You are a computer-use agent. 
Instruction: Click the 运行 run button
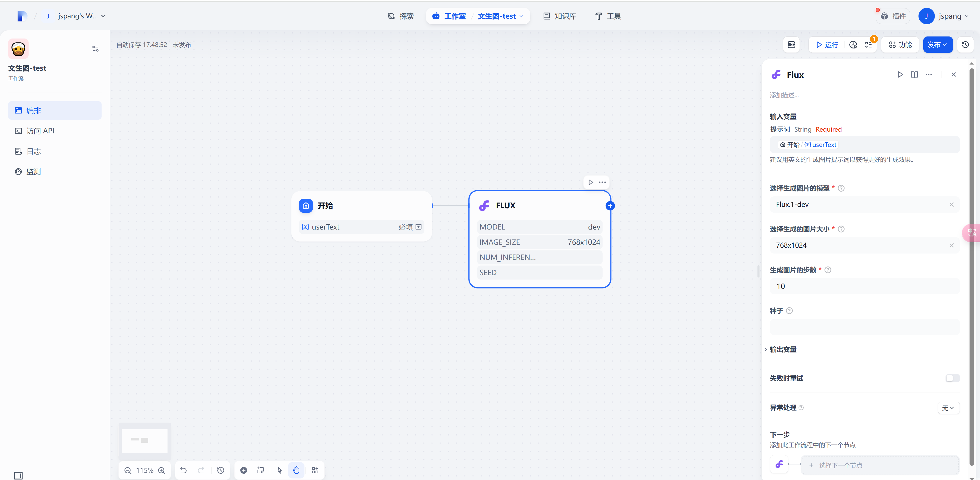click(x=827, y=45)
